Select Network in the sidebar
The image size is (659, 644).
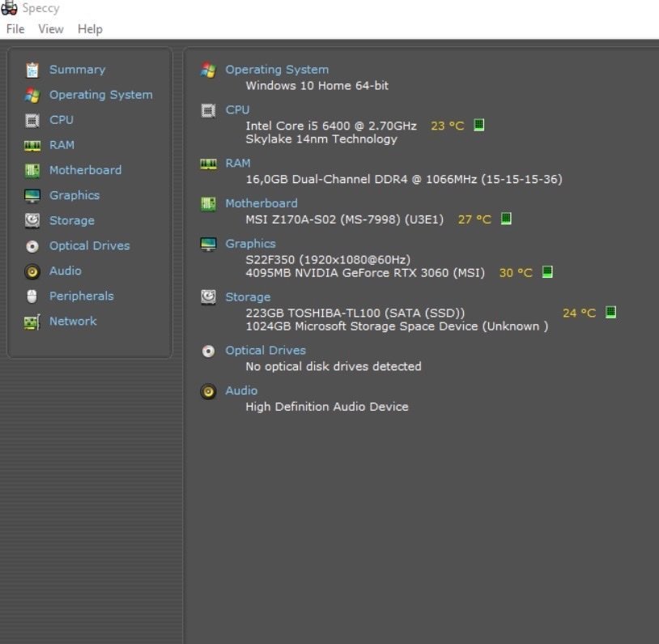pyautogui.click(x=73, y=321)
